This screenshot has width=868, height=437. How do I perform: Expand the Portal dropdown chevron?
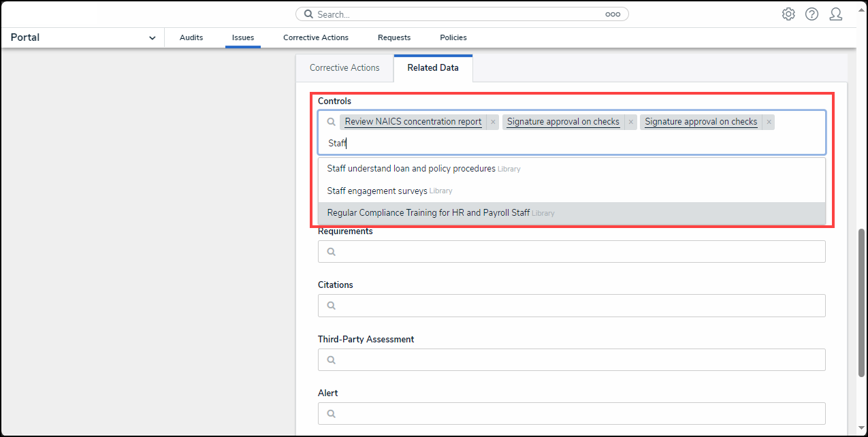(x=152, y=38)
